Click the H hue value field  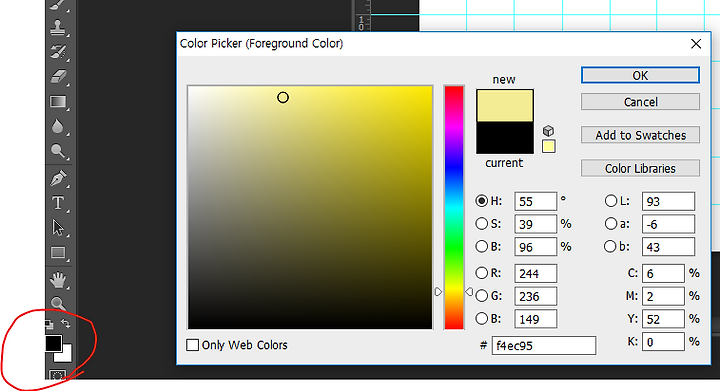(x=535, y=201)
